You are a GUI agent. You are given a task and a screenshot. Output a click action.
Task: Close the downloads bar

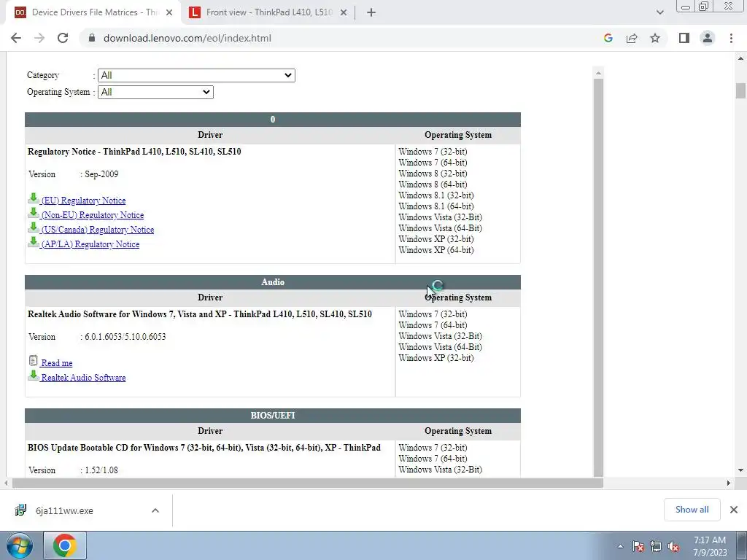tap(734, 510)
